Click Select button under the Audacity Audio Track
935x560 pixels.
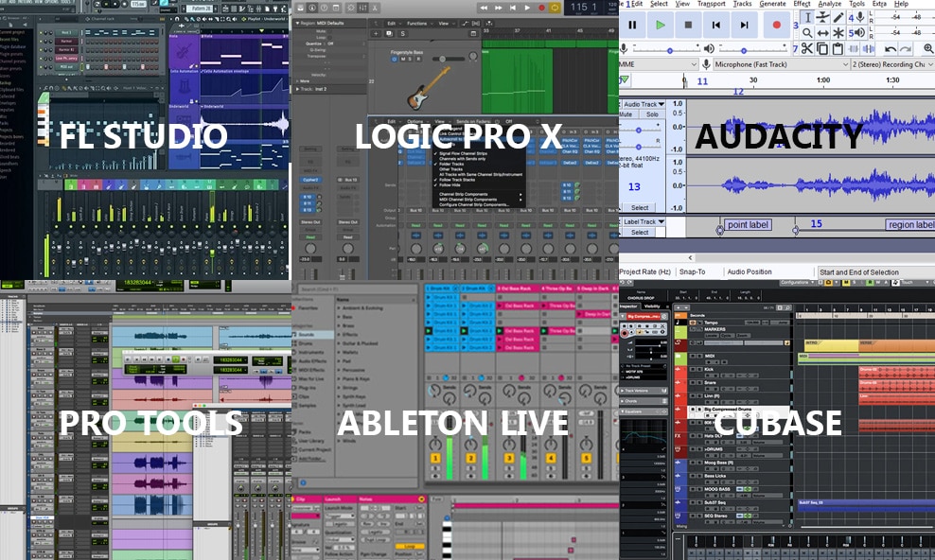click(x=640, y=208)
